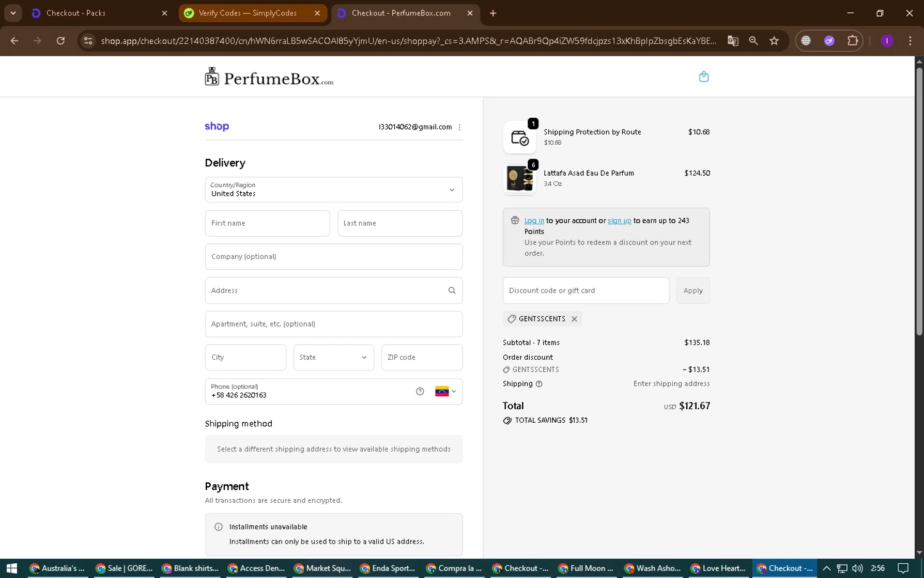Click the gift icon in points box
The image size is (924, 578).
tap(515, 220)
